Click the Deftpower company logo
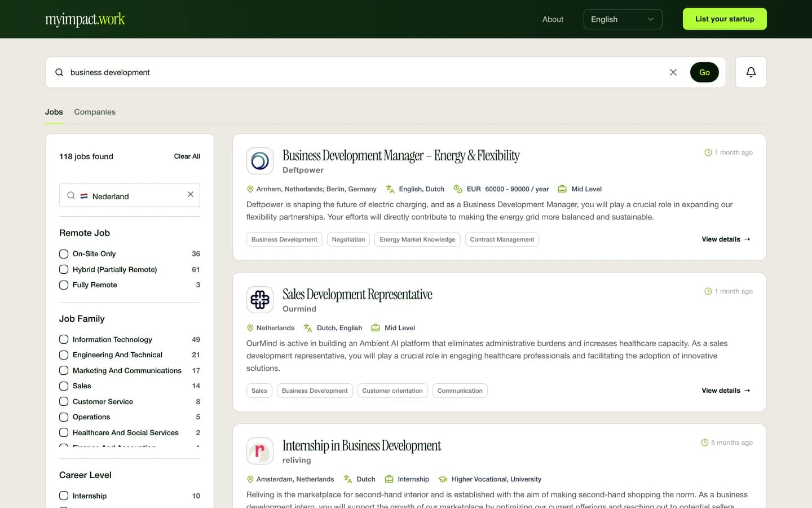The image size is (812, 508). [x=260, y=161]
